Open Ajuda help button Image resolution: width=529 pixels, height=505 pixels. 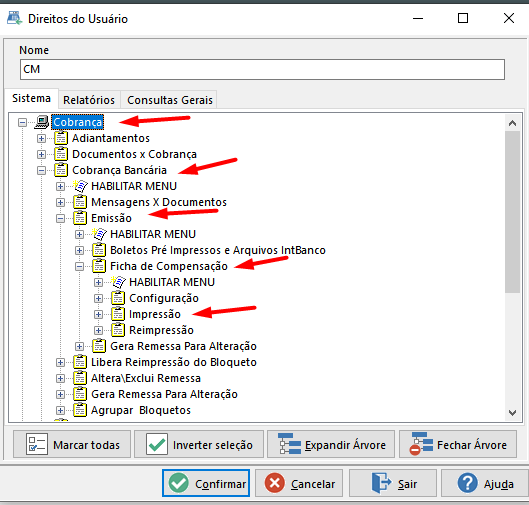point(485,483)
